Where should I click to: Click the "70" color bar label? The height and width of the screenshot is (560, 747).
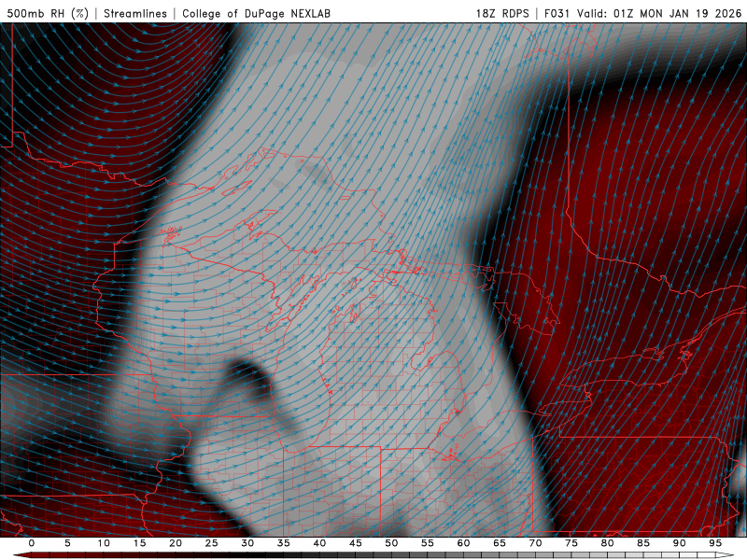click(x=535, y=543)
